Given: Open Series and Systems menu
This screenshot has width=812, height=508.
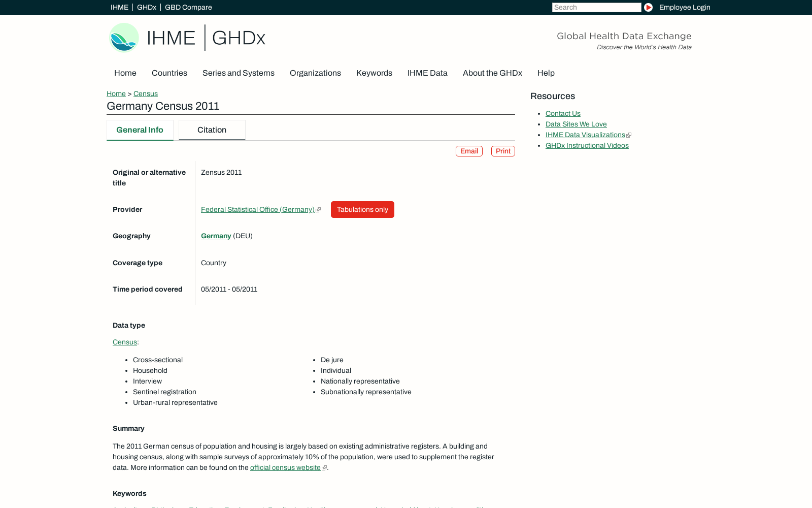Looking at the screenshot, I should coord(239,73).
